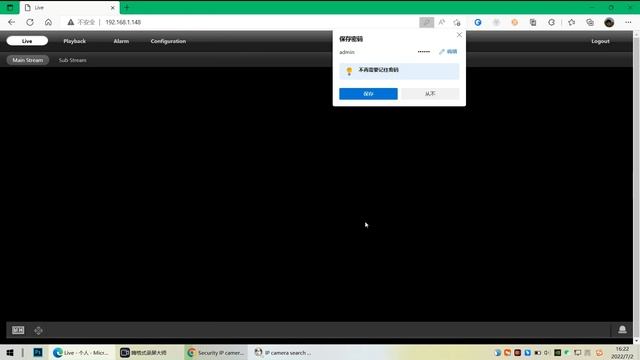The height and width of the screenshot is (360, 640).
Task: Select the Sub Stream option
Action: [73, 60]
